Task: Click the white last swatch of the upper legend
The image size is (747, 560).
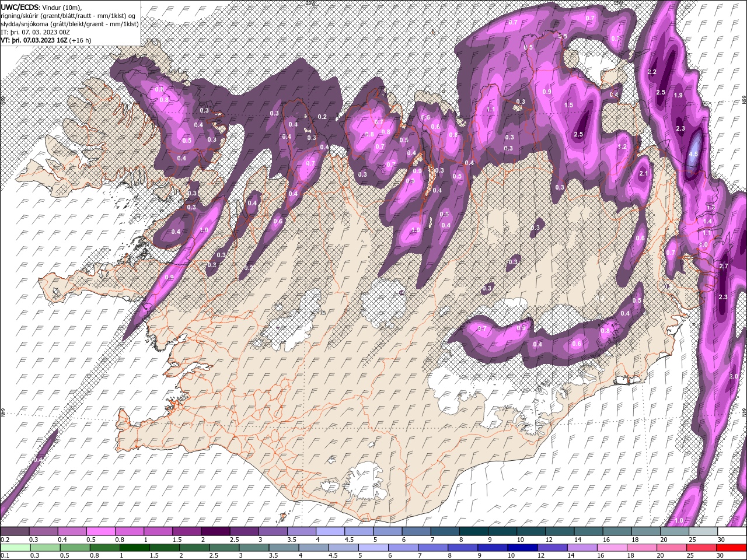Action: [x=732, y=531]
